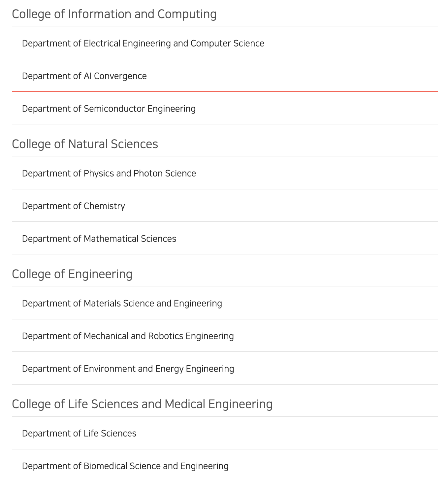Select the first department under Information and Computing
448x491 pixels.
[143, 43]
